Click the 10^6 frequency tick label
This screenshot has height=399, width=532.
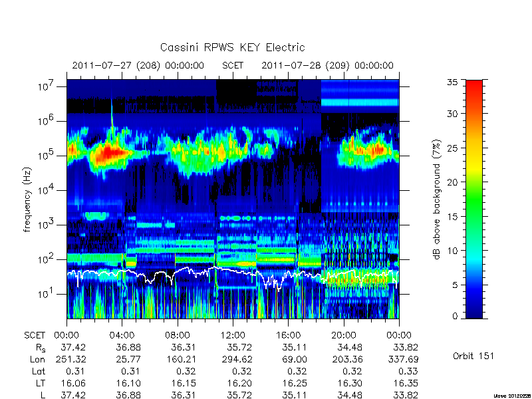pyautogui.click(x=46, y=120)
